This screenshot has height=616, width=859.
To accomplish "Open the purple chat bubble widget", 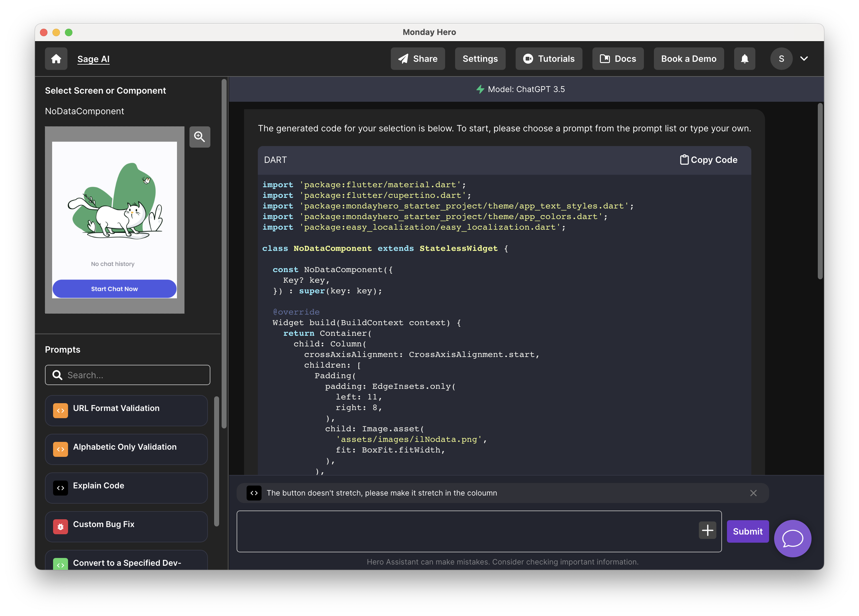I will [x=792, y=538].
